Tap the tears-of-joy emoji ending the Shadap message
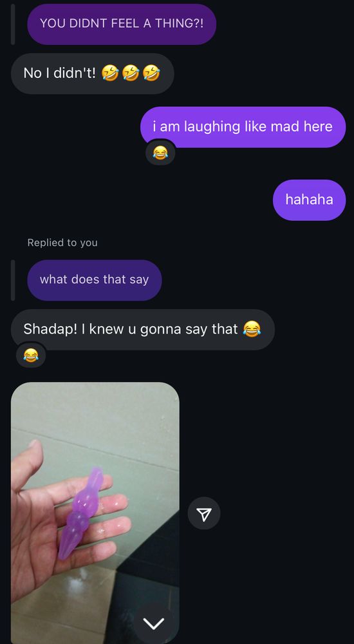354x644 pixels. (x=252, y=329)
